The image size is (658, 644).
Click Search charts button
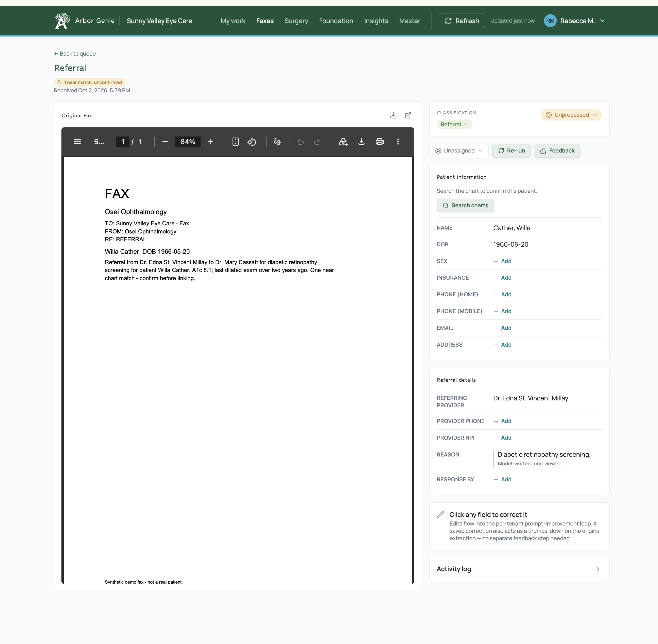(x=465, y=205)
